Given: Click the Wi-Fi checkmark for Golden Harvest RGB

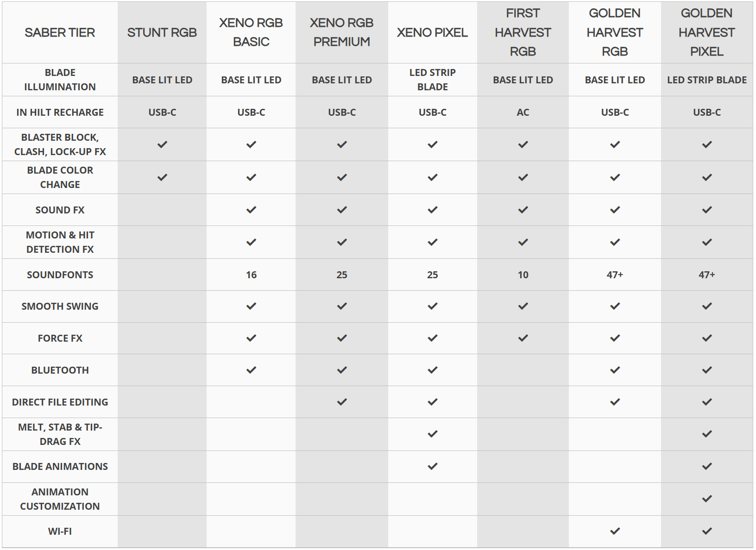Looking at the screenshot, I should coord(615,531).
